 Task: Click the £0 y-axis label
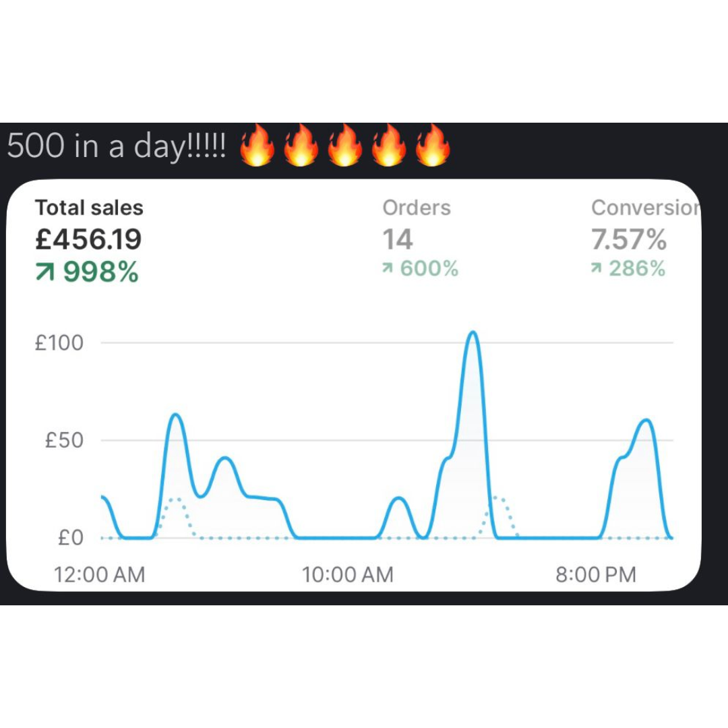[69, 538]
